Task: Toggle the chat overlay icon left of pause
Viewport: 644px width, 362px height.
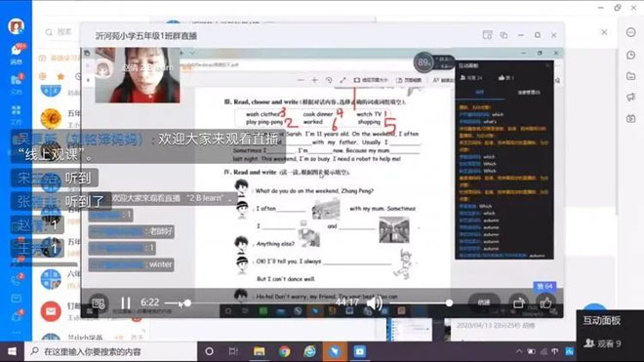Action: point(99,303)
